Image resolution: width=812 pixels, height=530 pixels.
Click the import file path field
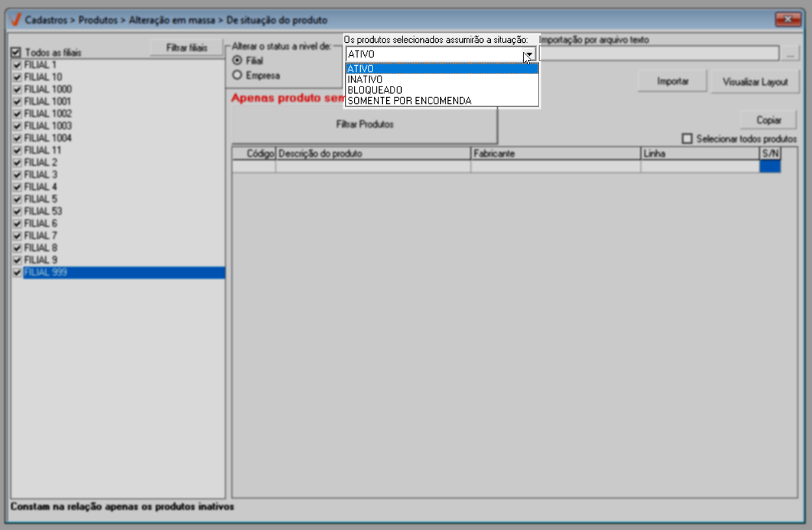[659, 54]
